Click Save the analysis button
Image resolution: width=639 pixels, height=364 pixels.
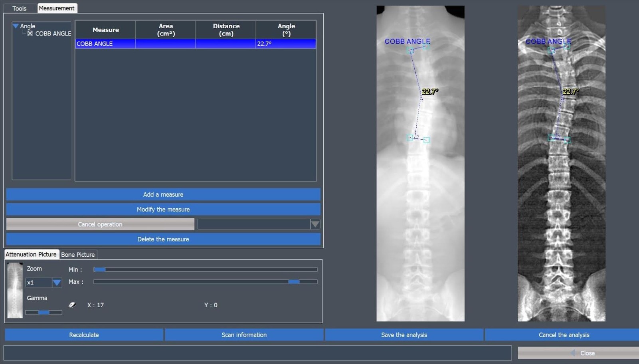(404, 335)
